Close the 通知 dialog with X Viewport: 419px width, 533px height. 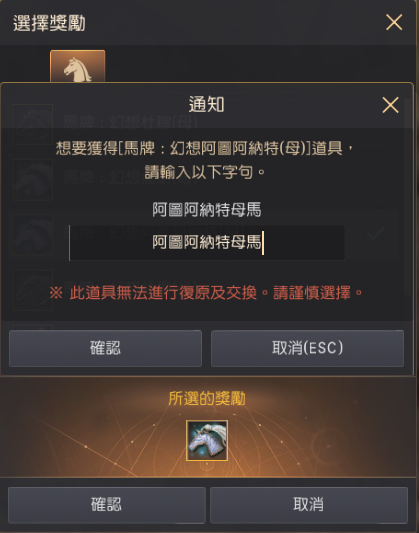tap(390, 105)
